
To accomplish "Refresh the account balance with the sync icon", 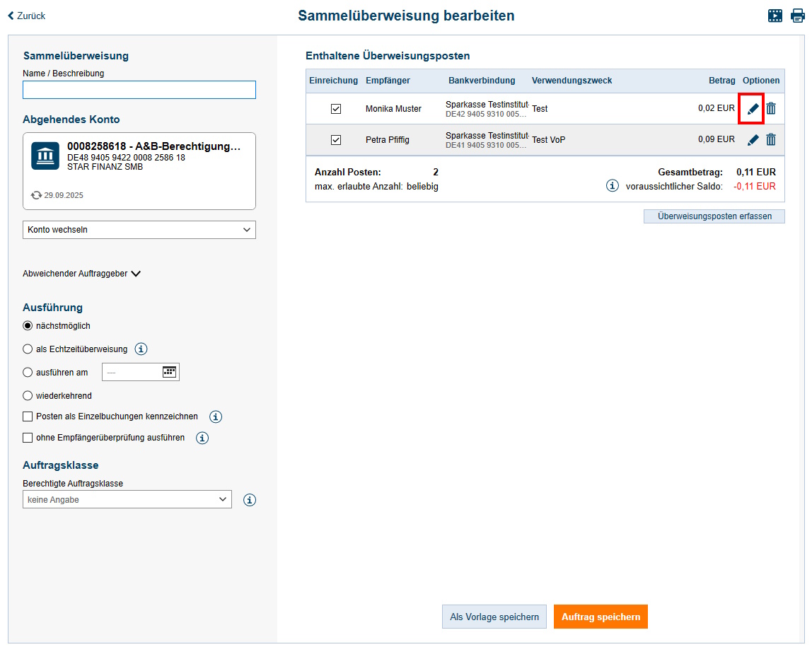I will [x=35, y=195].
